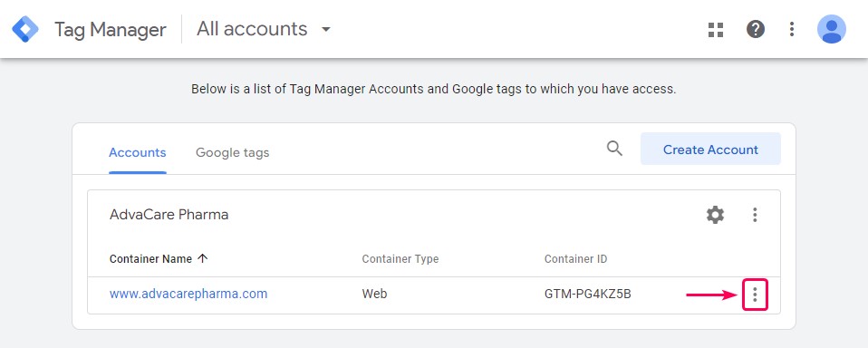Open AdvaCare Pharma account three-dot menu
Screen dimensions: 868x348
[x=755, y=215]
